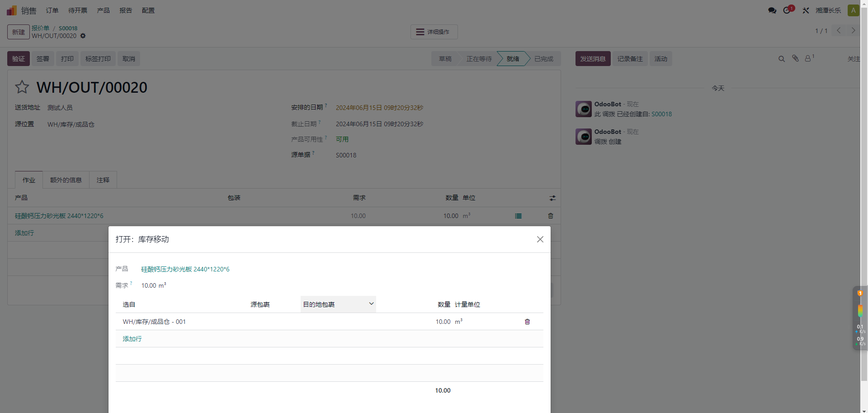
Task: Click the 新建 button
Action: click(19, 32)
